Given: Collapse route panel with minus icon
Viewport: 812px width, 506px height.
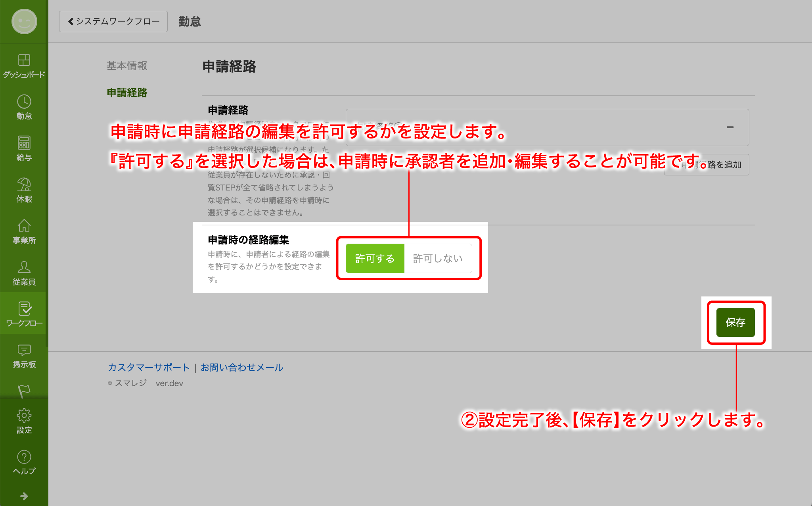Looking at the screenshot, I should [x=730, y=127].
